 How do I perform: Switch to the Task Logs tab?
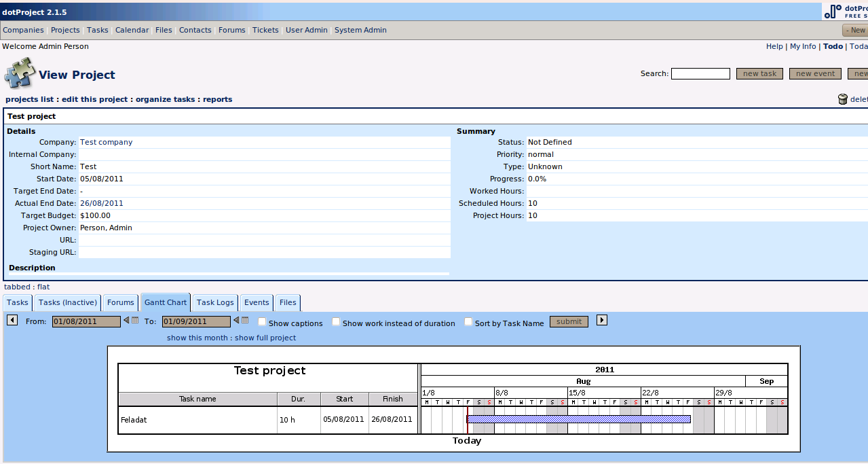click(x=214, y=302)
